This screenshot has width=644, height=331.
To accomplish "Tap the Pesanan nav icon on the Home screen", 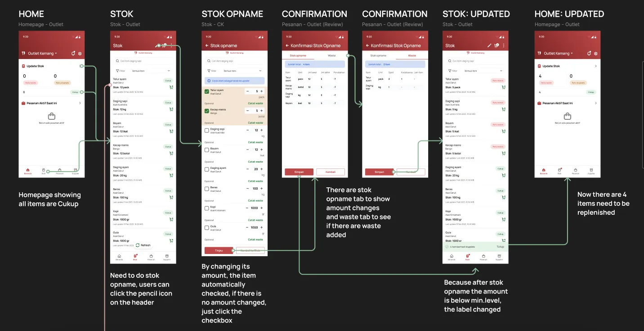I will click(59, 170).
